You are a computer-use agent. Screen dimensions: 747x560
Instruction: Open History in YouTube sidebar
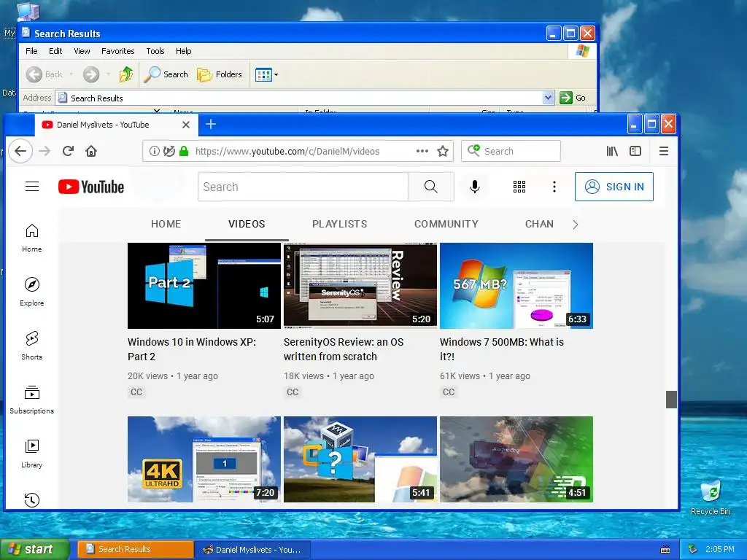32,499
